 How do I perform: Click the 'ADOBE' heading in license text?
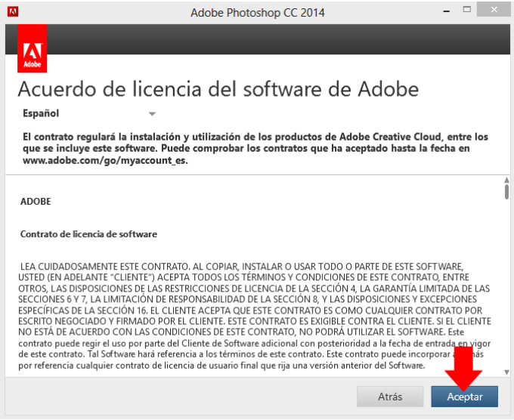click(x=36, y=202)
